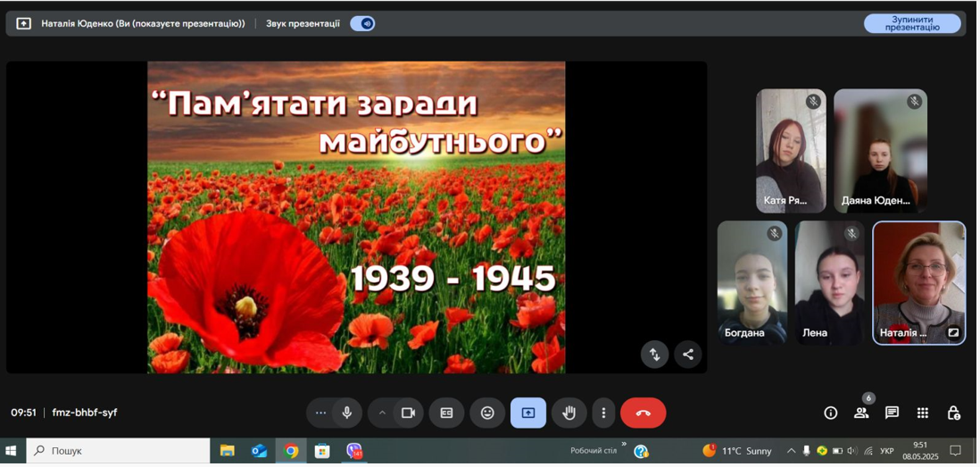Toggle the camera on or off

408,413
